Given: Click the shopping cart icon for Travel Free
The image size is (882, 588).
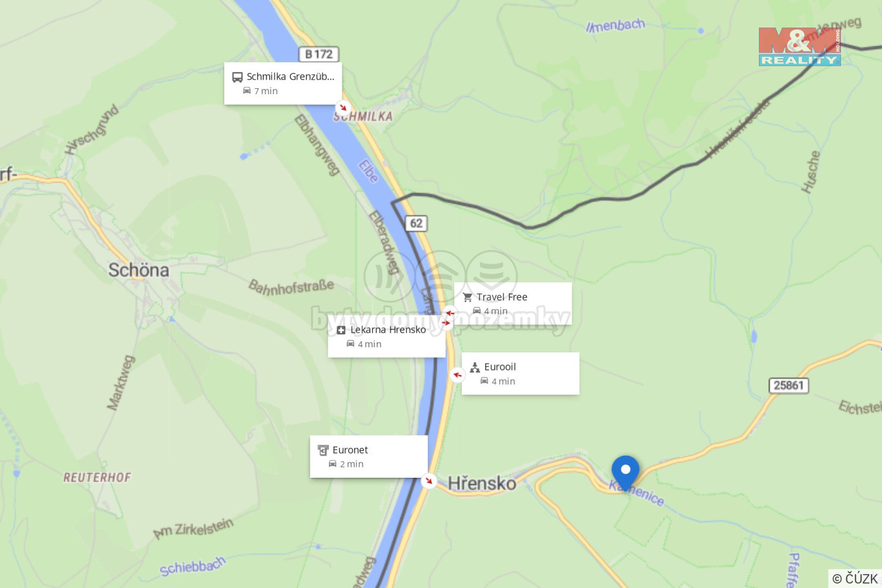Looking at the screenshot, I should pyautogui.click(x=467, y=297).
